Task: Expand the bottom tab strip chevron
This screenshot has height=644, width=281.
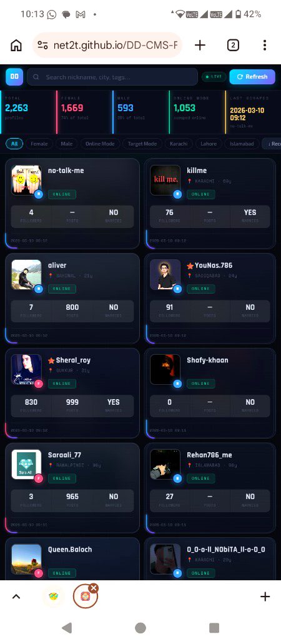Action: 16,597
